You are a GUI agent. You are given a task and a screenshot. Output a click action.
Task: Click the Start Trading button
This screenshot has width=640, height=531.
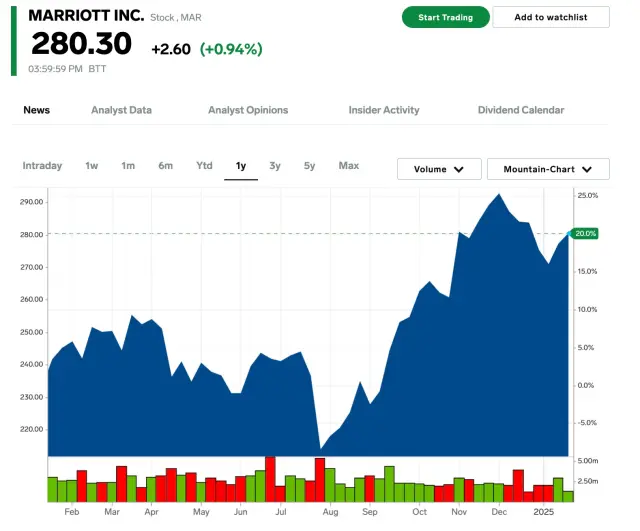click(x=445, y=17)
